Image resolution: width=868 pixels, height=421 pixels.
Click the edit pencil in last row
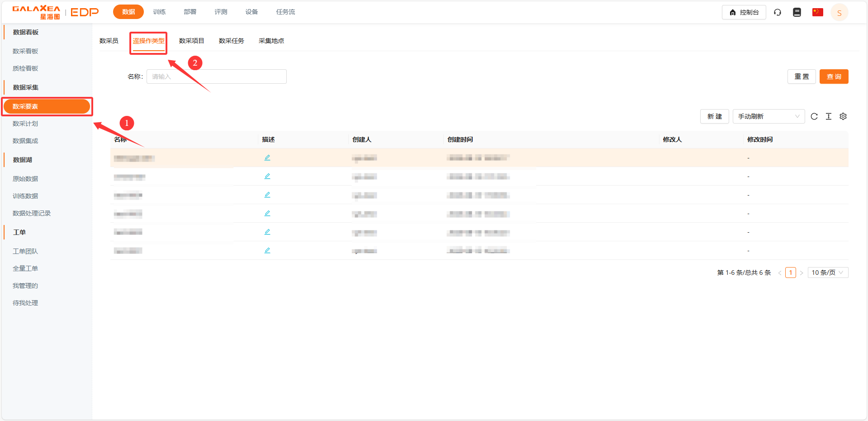coord(267,250)
